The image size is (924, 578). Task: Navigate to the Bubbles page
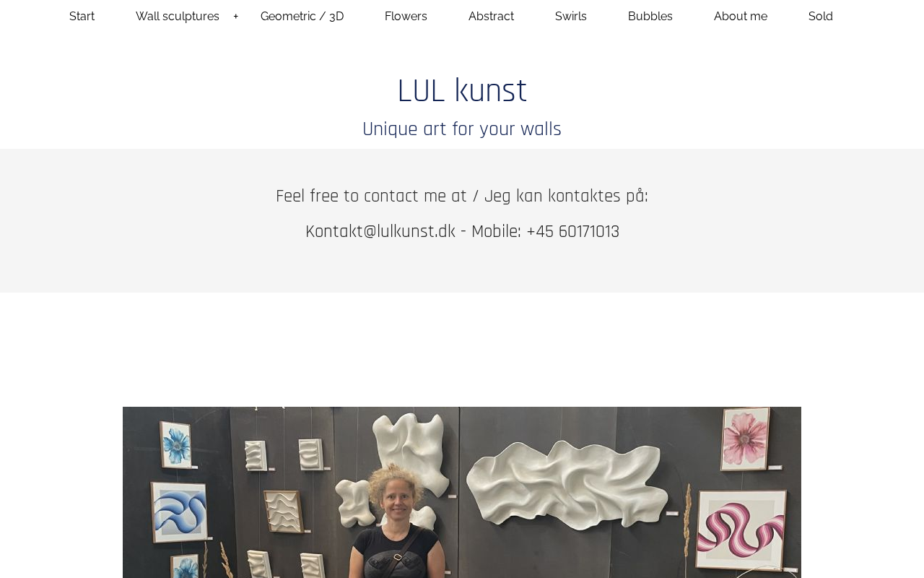(x=650, y=17)
